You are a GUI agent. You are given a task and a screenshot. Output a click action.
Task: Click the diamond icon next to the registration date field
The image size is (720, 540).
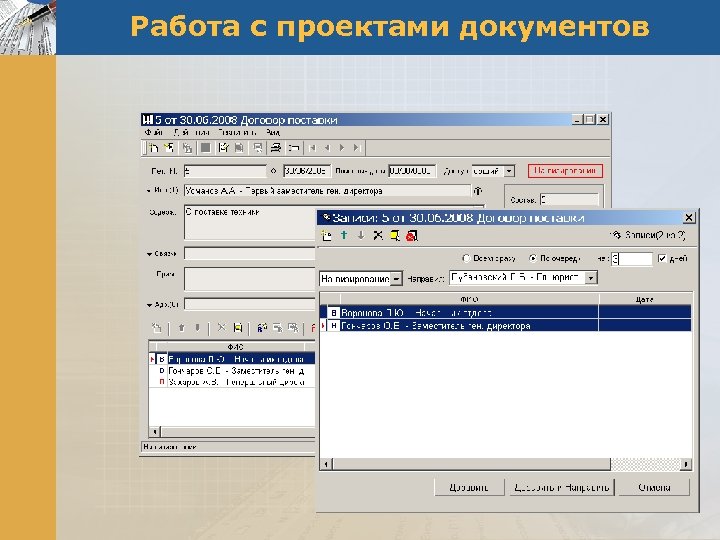tap(274, 171)
